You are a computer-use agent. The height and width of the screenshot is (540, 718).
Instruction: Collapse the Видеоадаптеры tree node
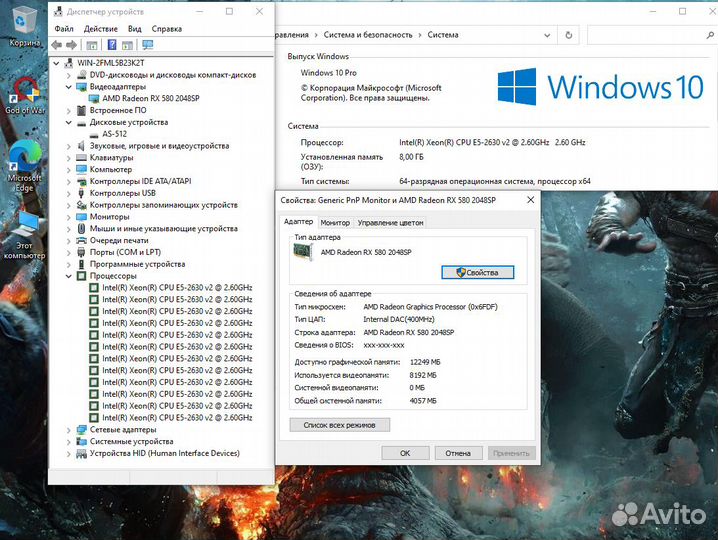pyautogui.click(x=69, y=87)
